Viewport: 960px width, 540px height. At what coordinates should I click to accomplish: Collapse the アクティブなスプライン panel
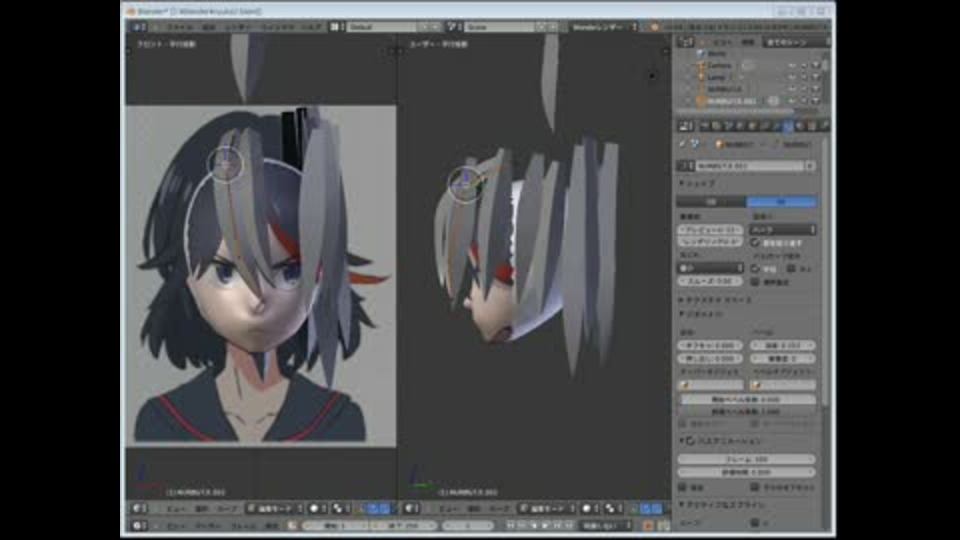[722, 505]
